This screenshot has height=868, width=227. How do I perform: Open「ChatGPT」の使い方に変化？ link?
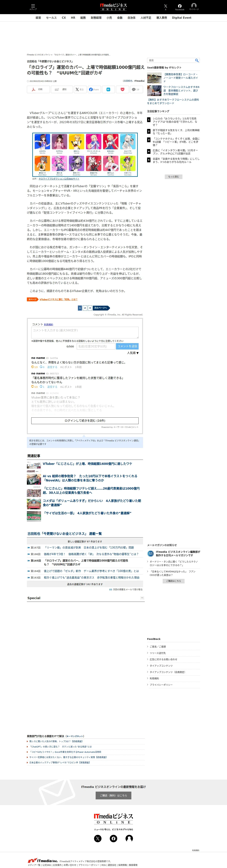[x=61, y=746]
